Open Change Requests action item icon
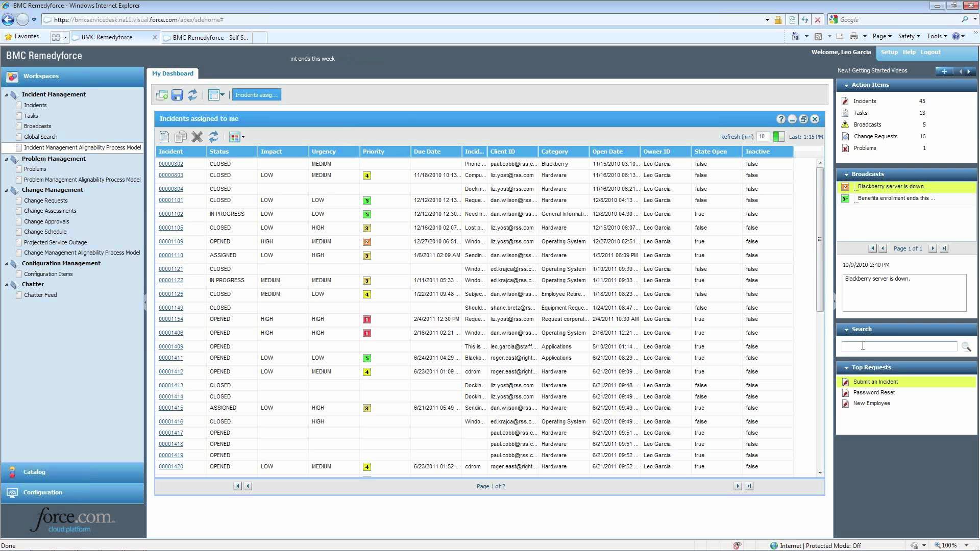The width and height of the screenshot is (980, 551). click(845, 136)
